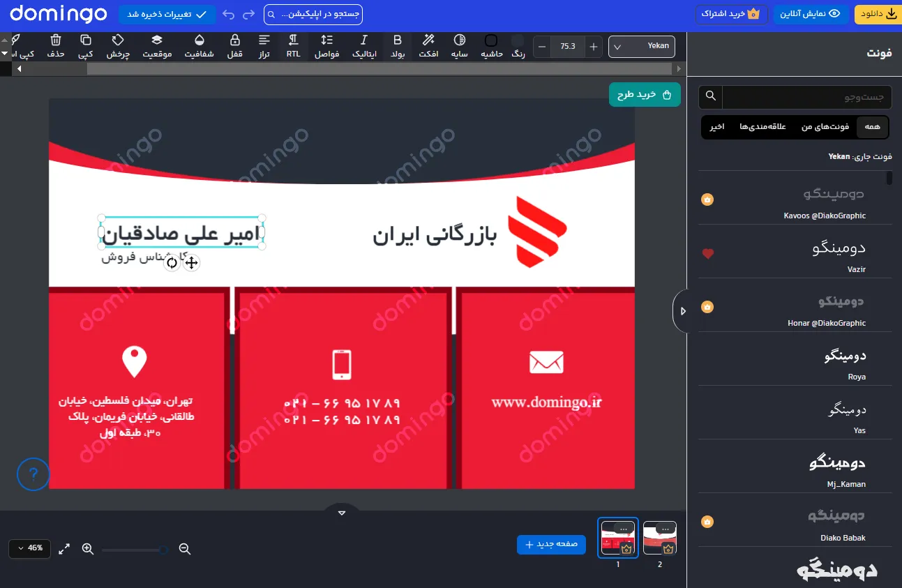This screenshot has width=902, height=588.
Task: Click the delete (حذف) trash icon
Action: 56,40
